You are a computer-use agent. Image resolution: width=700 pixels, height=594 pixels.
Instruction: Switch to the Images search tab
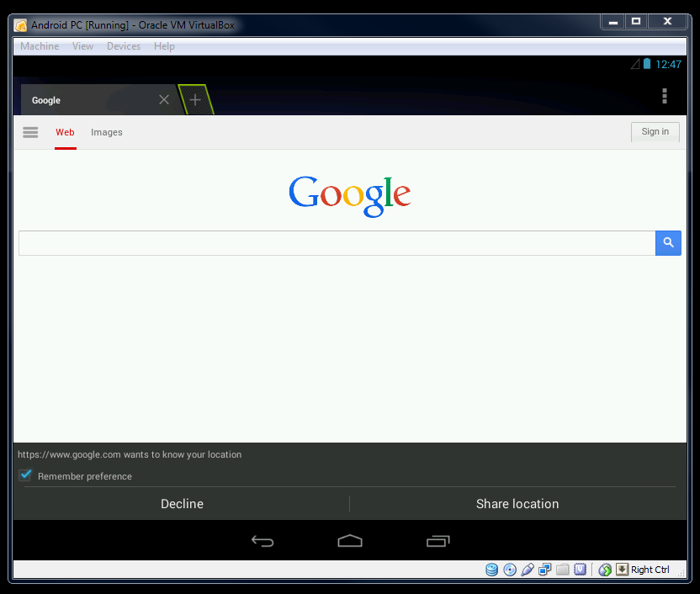(x=107, y=133)
